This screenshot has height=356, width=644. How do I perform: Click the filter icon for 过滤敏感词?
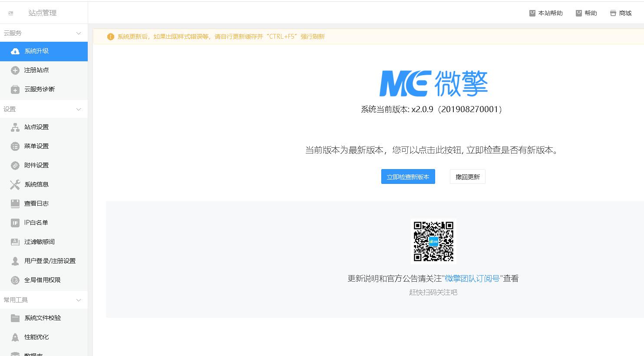[15, 242]
